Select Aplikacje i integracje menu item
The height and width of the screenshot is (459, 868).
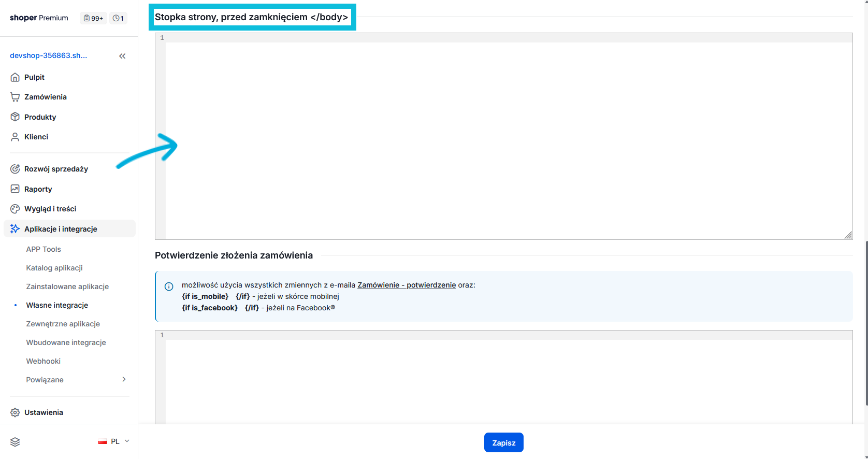(69, 229)
